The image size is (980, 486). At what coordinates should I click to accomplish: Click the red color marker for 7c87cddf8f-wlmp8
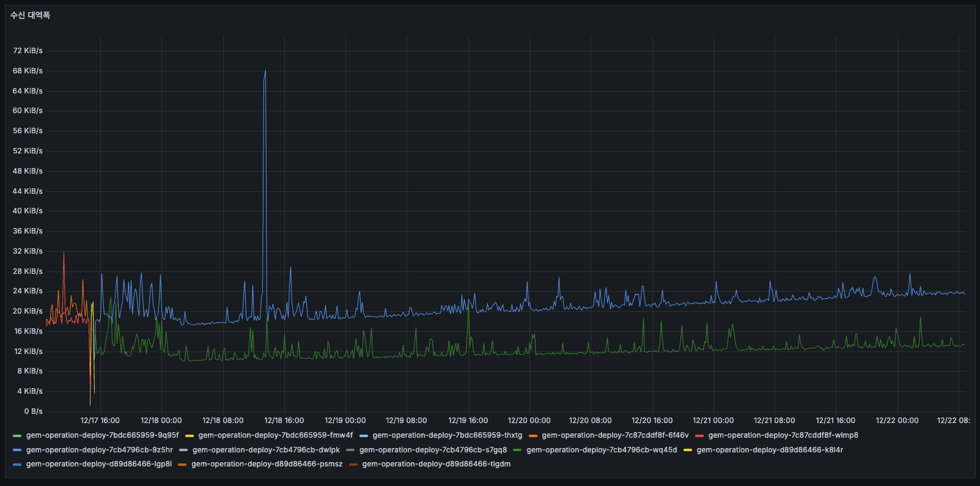click(x=699, y=436)
